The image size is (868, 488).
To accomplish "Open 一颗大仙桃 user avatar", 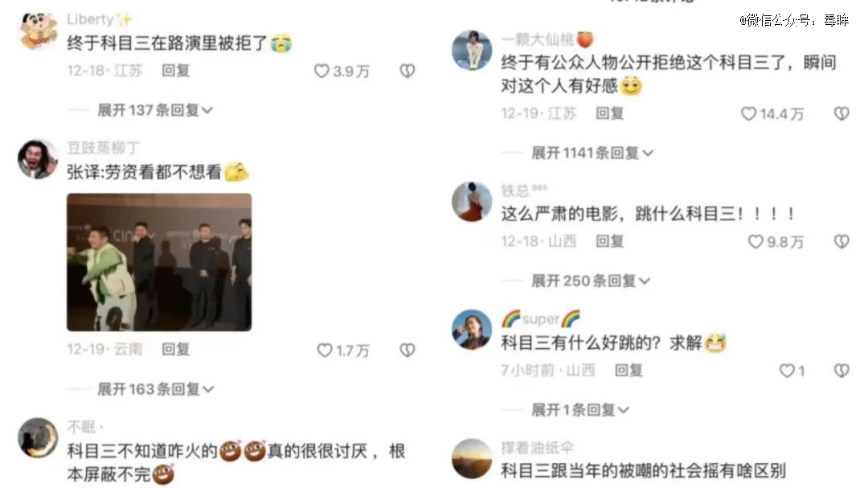I will [x=472, y=51].
